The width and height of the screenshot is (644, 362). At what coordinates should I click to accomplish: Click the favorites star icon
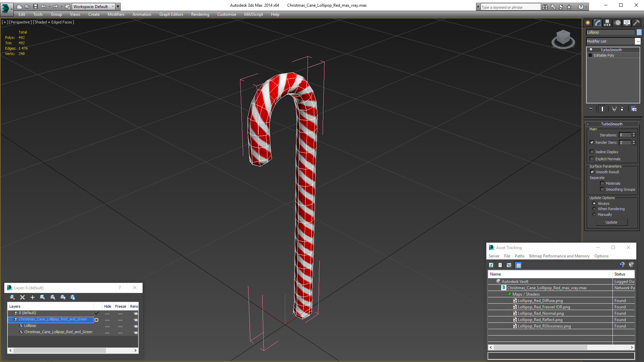pyautogui.click(x=569, y=7)
